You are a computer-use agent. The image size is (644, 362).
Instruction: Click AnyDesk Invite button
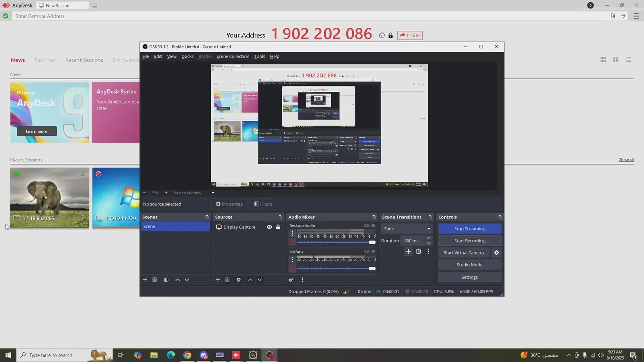410,35
